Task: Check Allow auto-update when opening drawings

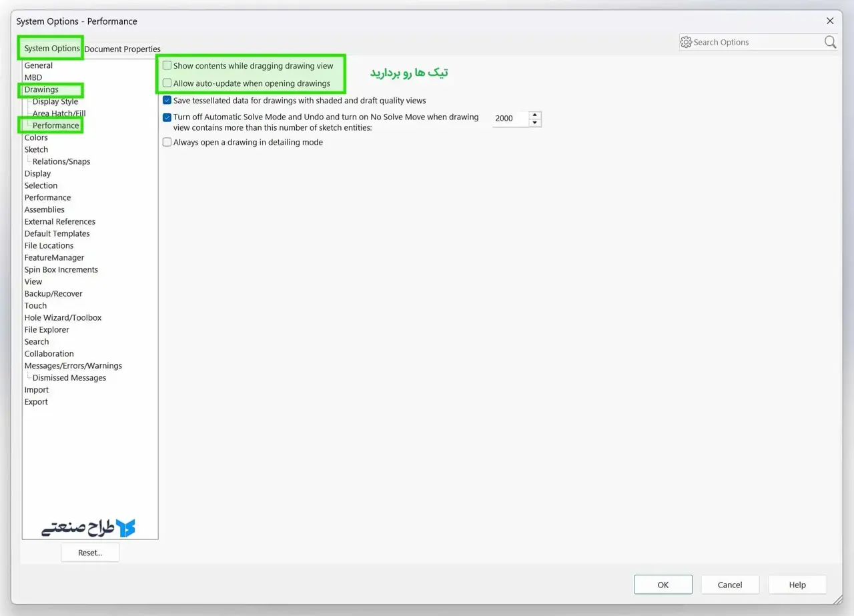Action: [x=167, y=83]
